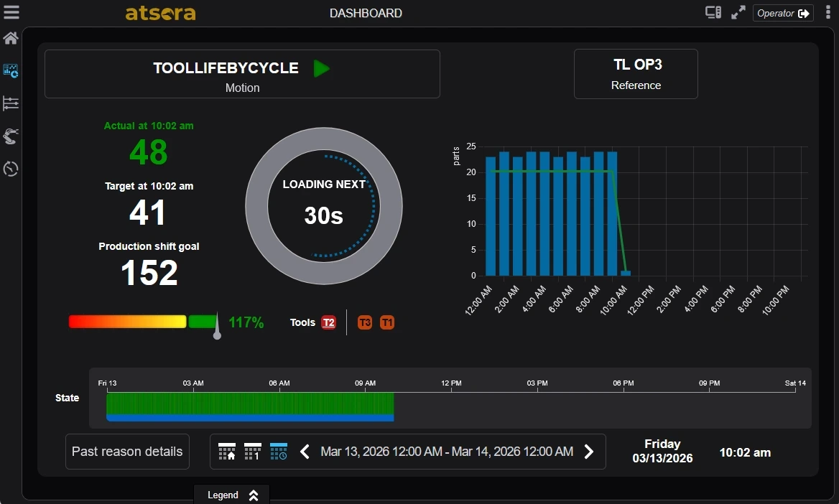Screen dimensions: 839x504
Task: Open Past reason details
Action: point(127,452)
